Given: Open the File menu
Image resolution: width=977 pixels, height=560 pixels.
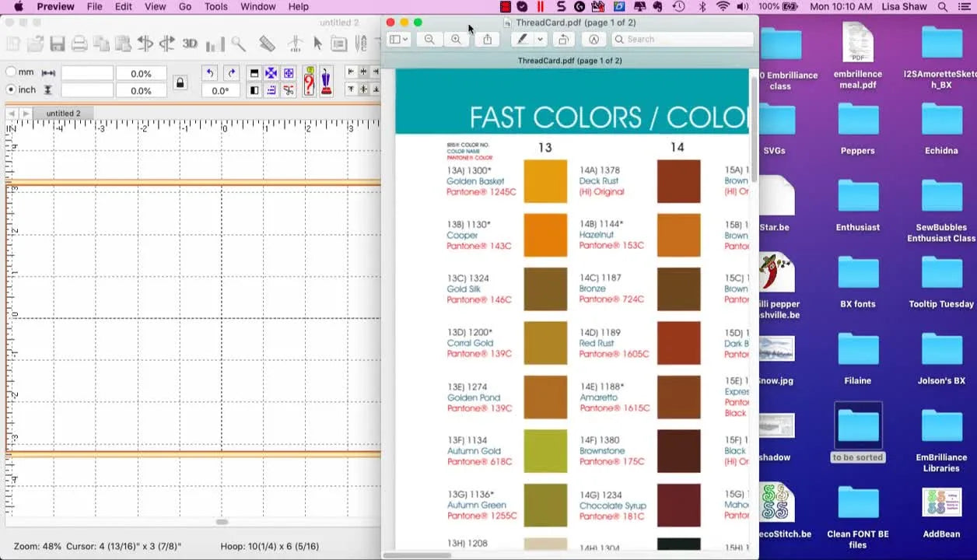Looking at the screenshot, I should [x=94, y=7].
